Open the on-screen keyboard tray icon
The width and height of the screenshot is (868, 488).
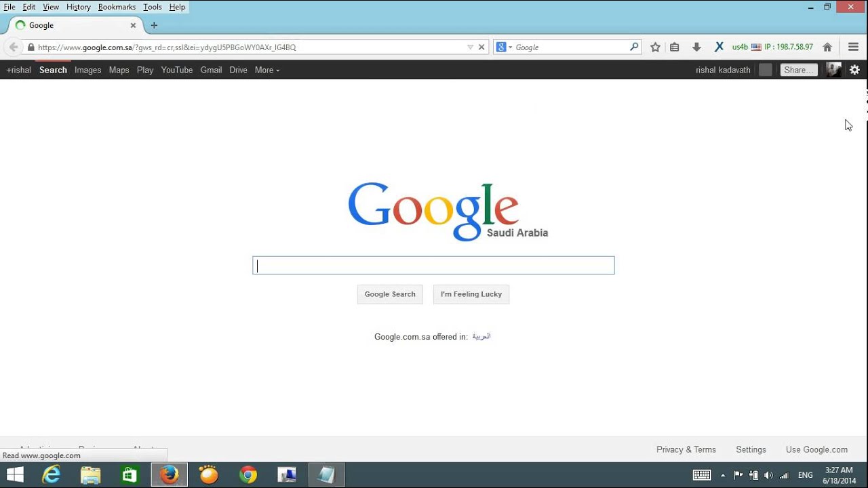(x=702, y=475)
